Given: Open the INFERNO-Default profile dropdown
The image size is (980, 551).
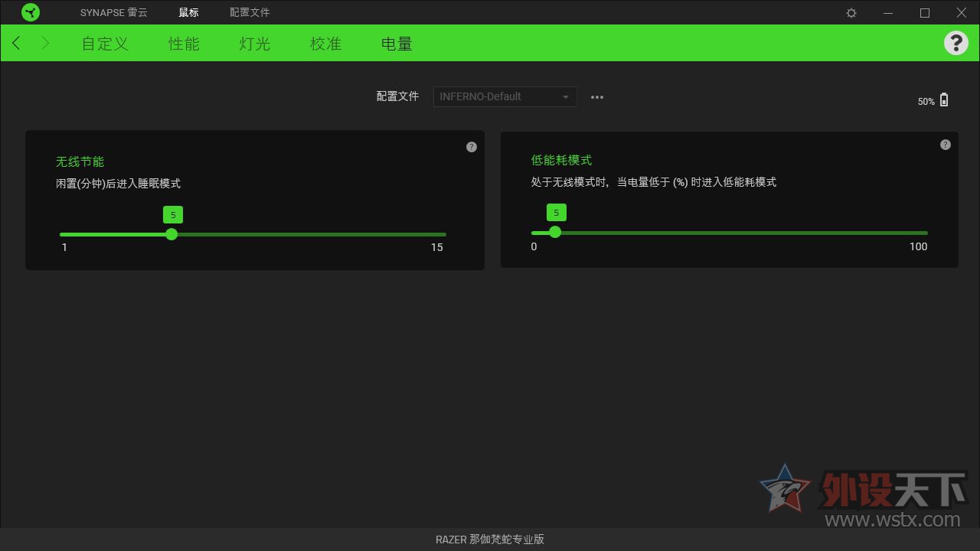Looking at the screenshot, I should point(504,96).
